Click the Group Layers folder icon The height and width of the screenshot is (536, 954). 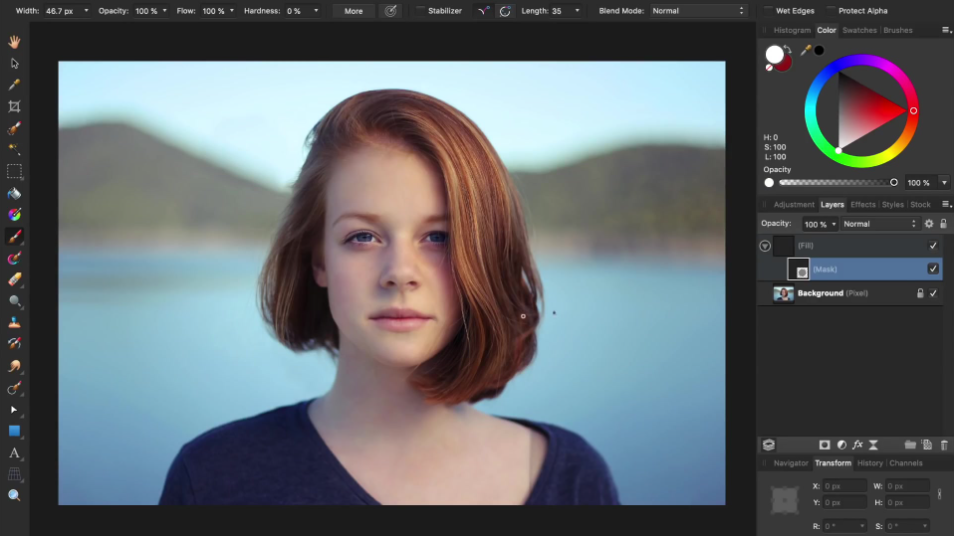pos(910,445)
